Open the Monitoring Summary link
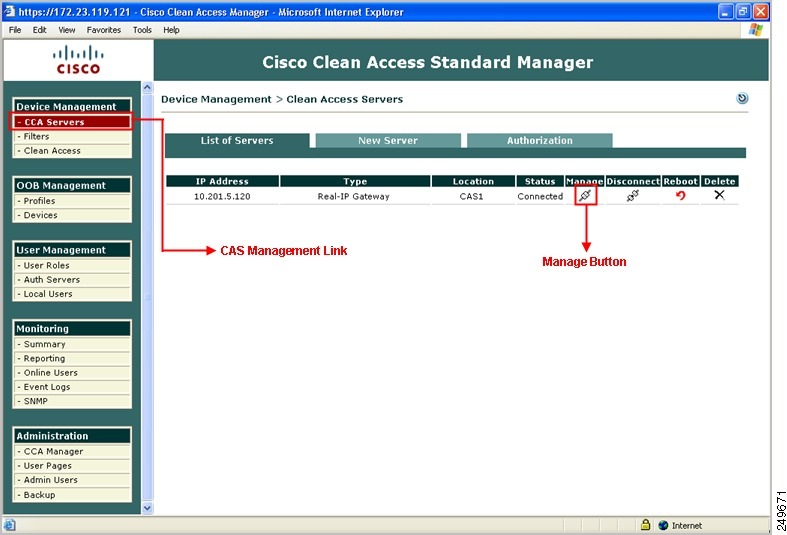Image resolution: width=787 pixels, height=535 pixels. click(71, 344)
